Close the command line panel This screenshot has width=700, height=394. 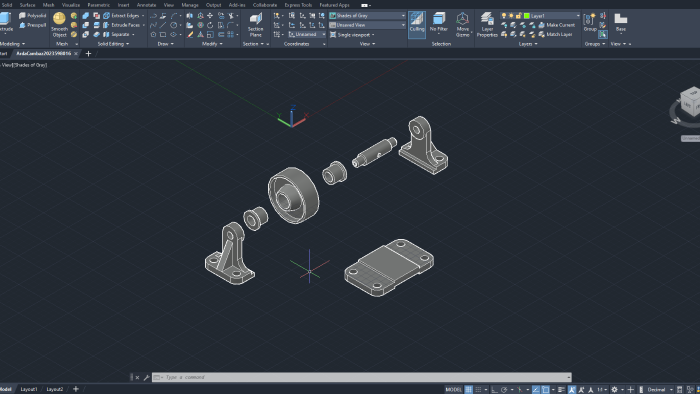point(138,377)
